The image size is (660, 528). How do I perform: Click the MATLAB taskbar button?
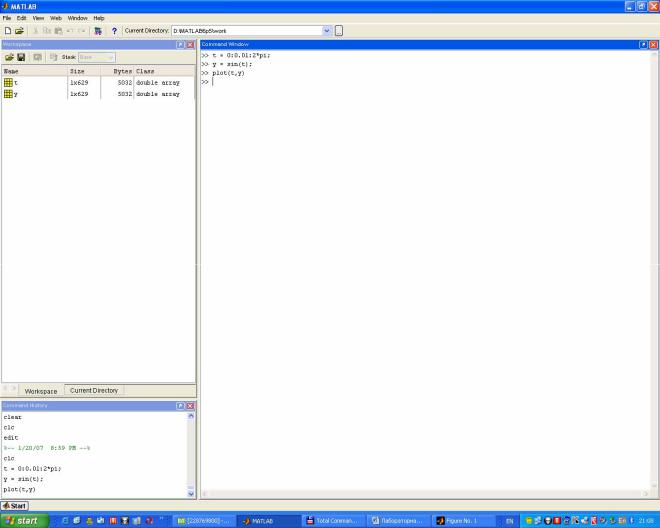pos(268,521)
